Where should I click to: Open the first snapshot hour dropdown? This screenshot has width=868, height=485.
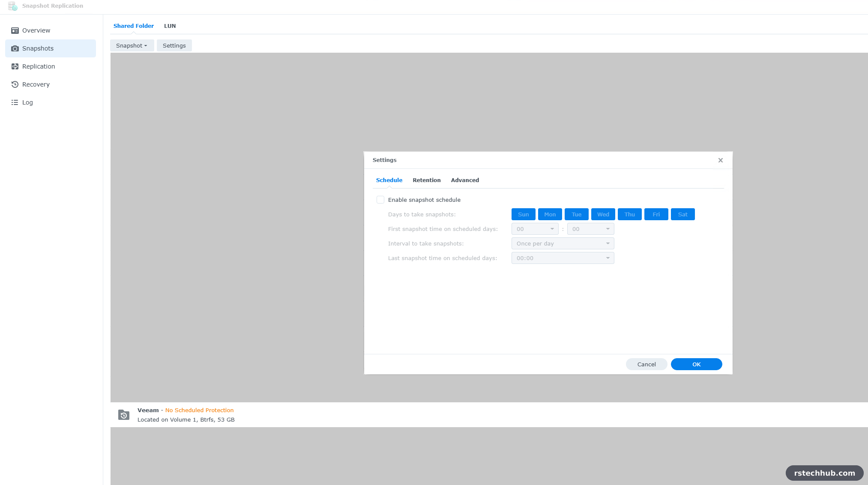(535, 229)
